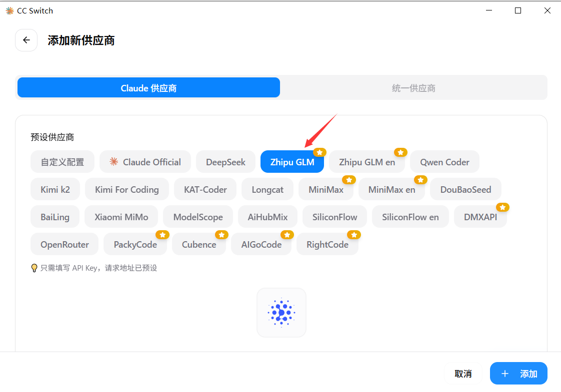Pick the Cubence preset
Image resolution: width=561 pixels, height=392 pixels.
(x=199, y=244)
